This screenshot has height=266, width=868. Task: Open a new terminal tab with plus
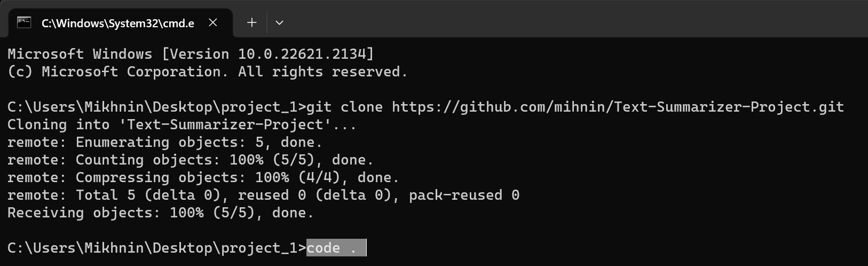[252, 22]
